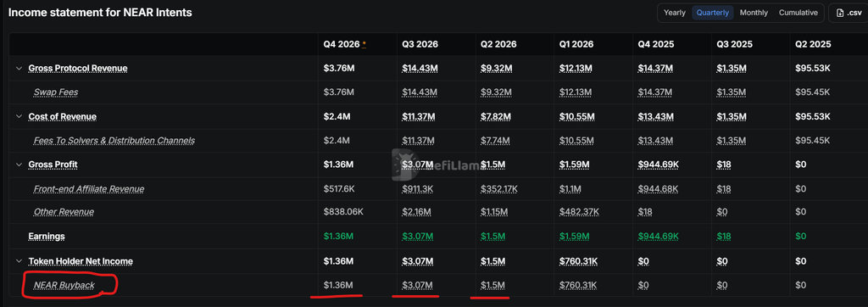Click Gross Protocol Revenue $14.43M for Q3 2026
The height and width of the screenshot is (307, 868).
[x=420, y=69]
